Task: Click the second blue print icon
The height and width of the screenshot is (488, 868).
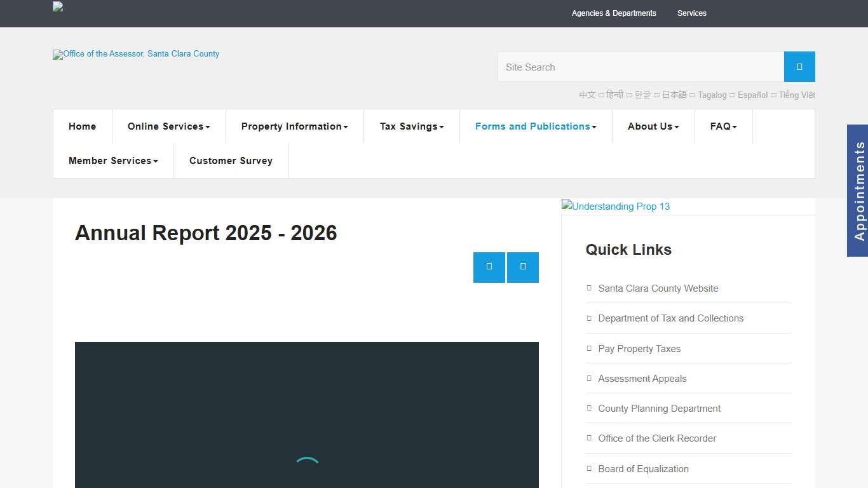Action: click(x=522, y=267)
